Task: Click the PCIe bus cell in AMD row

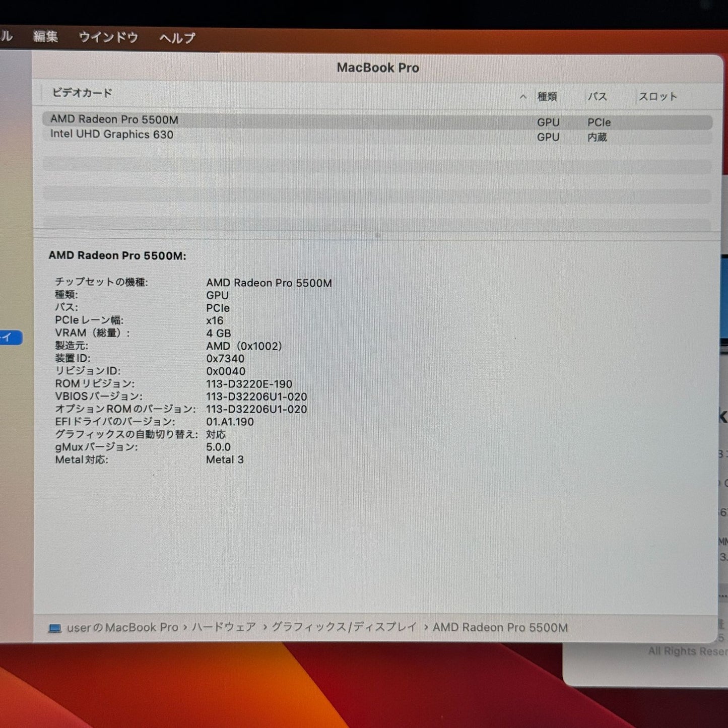Action: [599, 122]
